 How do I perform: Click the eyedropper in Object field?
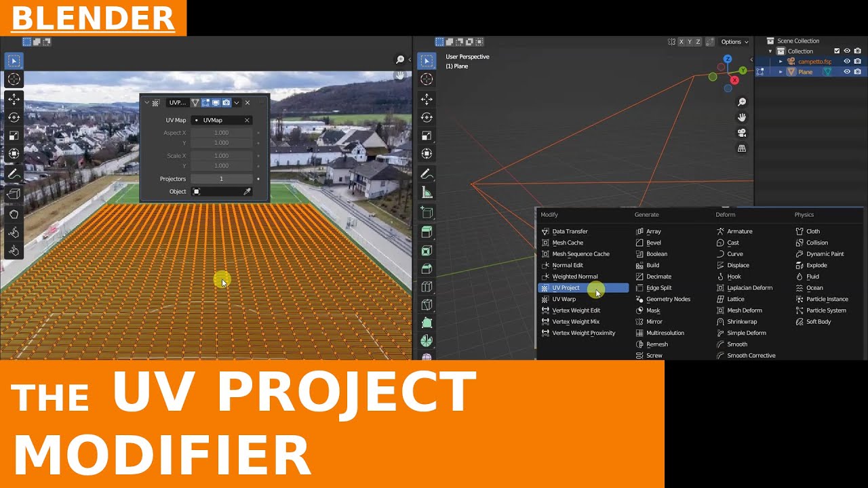coord(247,192)
